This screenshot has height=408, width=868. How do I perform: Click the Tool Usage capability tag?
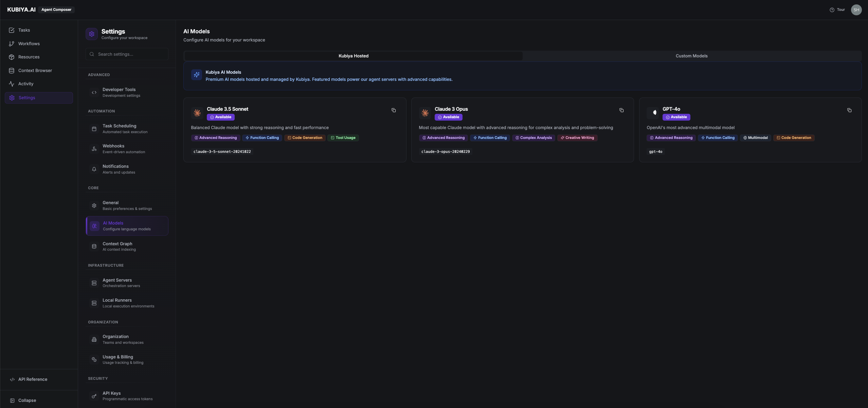tap(343, 138)
